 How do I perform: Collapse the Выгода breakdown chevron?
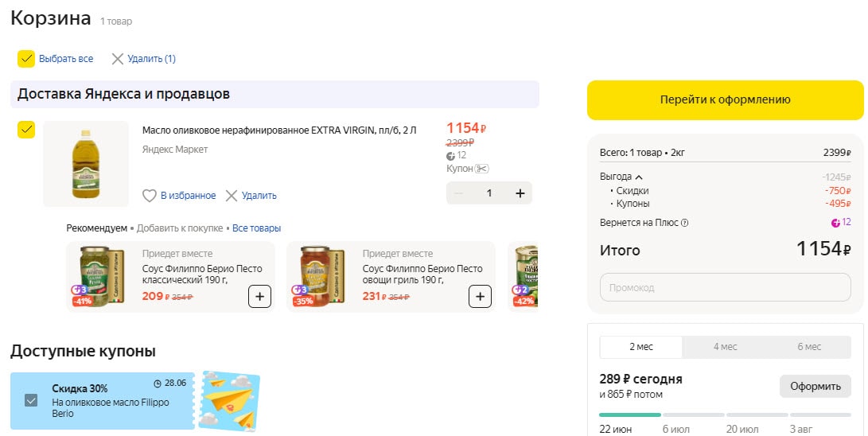pyautogui.click(x=639, y=177)
